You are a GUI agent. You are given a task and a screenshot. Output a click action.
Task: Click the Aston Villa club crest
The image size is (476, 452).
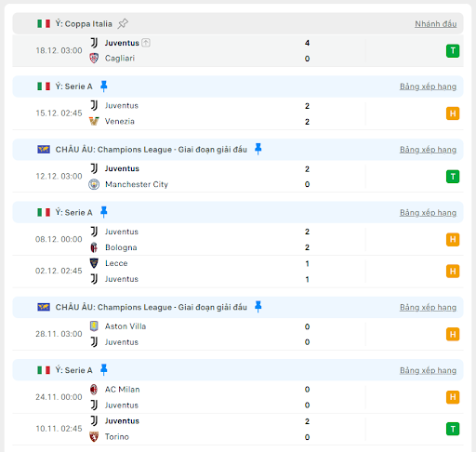94,326
